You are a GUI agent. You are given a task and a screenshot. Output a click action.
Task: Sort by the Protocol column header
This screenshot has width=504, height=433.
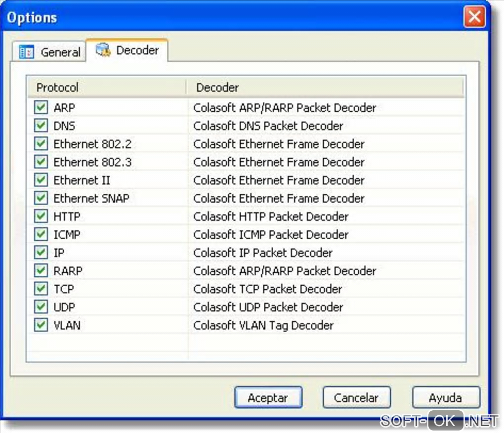tap(107, 87)
